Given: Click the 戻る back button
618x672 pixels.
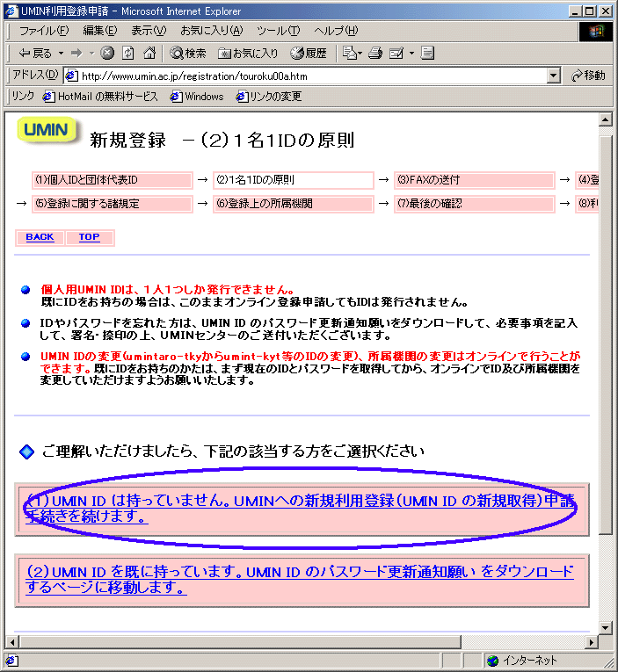Looking at the screenshot, I should pos(34,54).
